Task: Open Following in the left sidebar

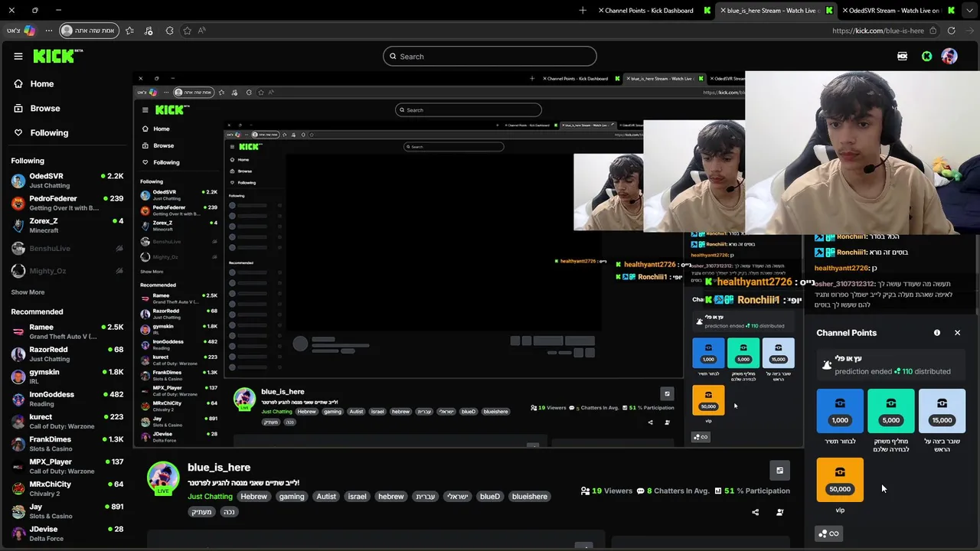Action: (49, 132)
